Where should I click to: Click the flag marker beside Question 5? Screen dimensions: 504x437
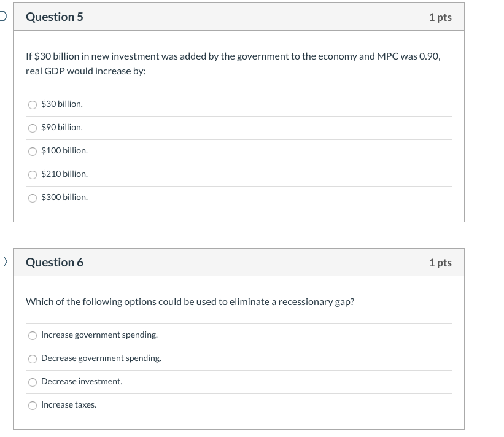[3, 17]
